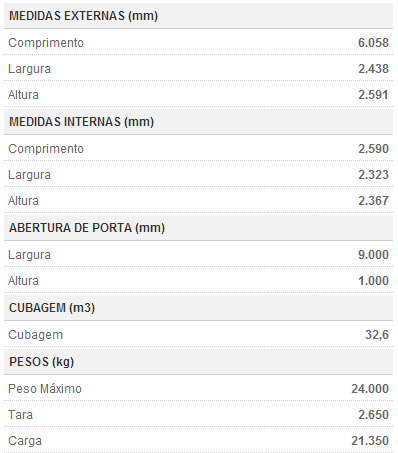Select the Peso Máximo value 24.000

[x=370, y=389]
